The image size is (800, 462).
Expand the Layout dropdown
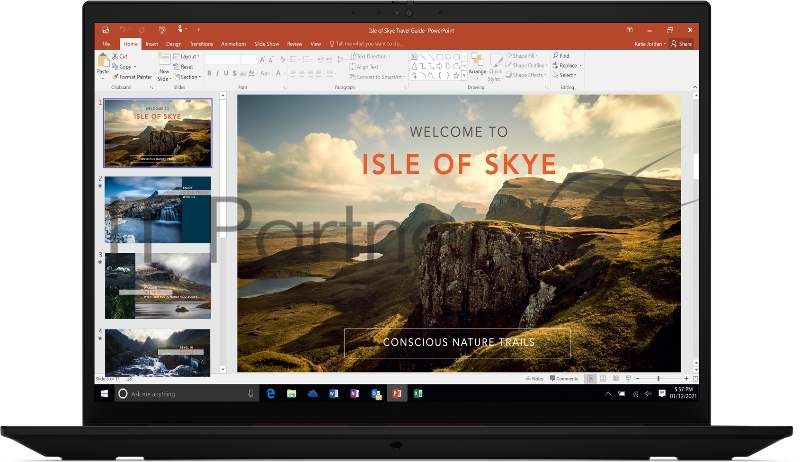(x=189, y=57)
